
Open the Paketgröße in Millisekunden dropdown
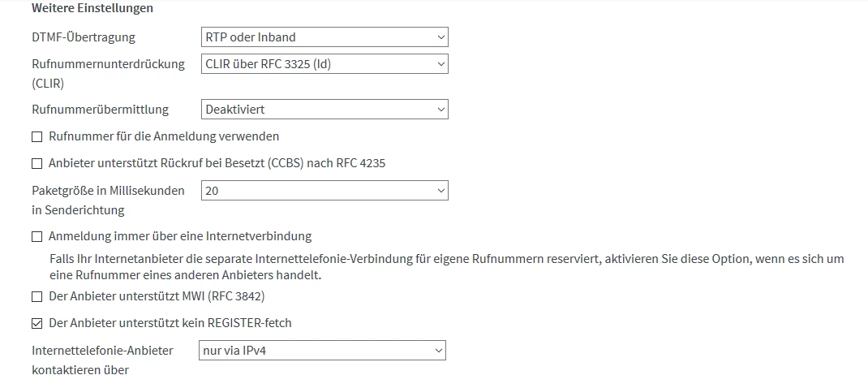[324, 191]
